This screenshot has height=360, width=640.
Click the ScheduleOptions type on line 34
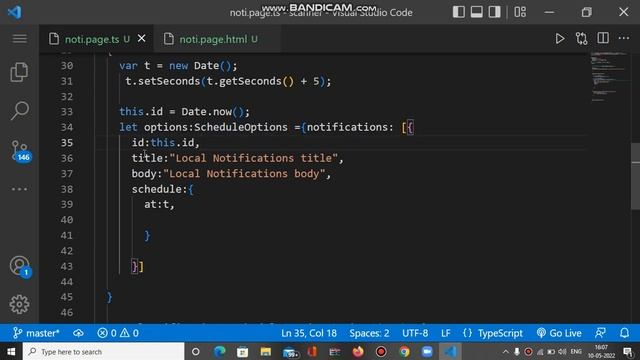(x=241, y=127)
